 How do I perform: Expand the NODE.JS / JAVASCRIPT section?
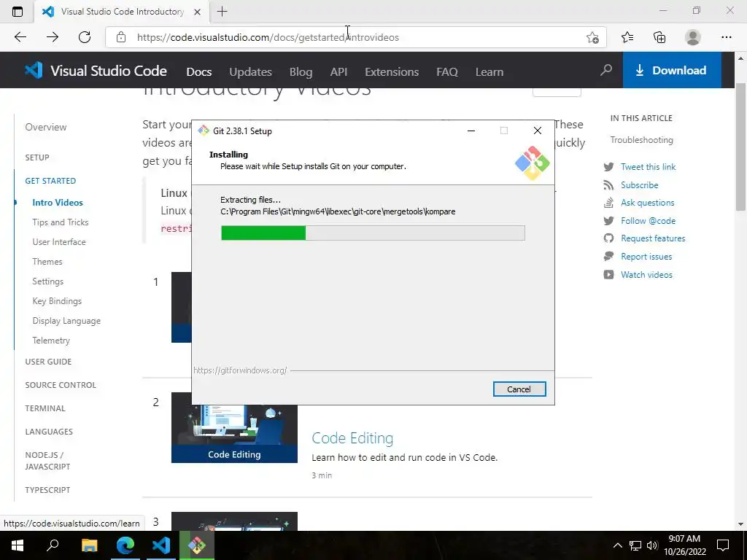point(47,461)
